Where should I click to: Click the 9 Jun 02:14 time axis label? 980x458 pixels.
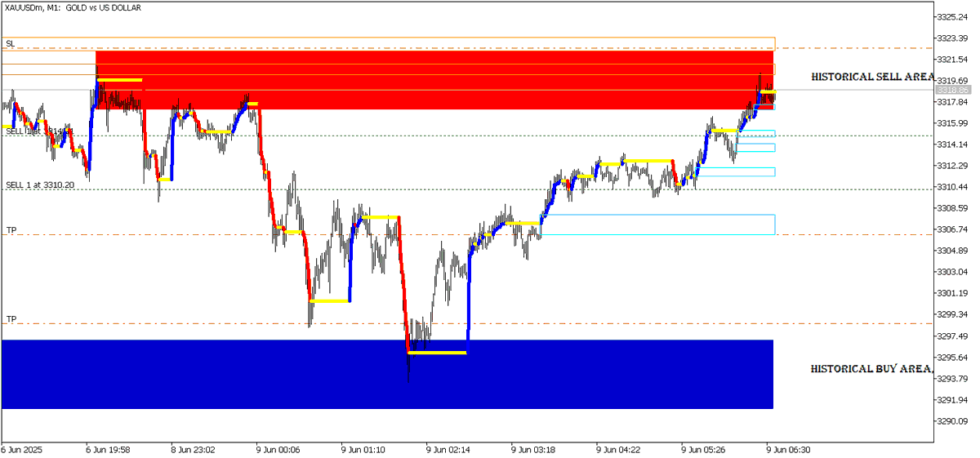point(448,449)
